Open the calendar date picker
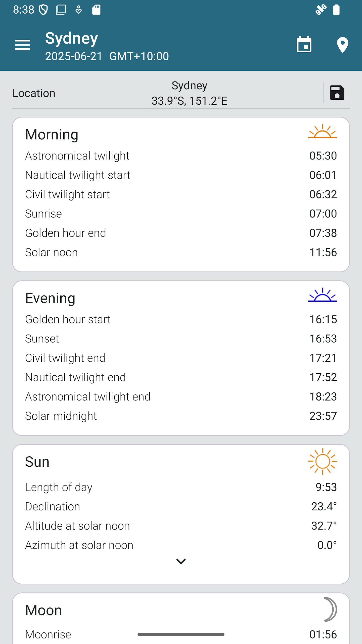This screenshot has width=362, height=644. click(x=304, y=45)
